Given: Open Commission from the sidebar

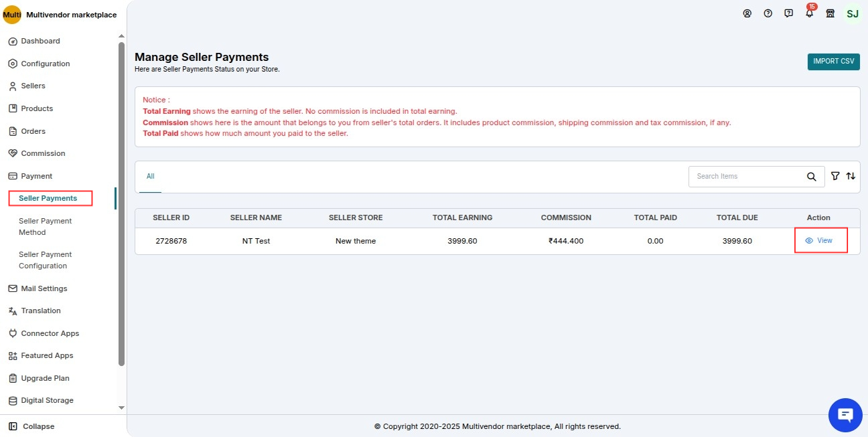Looking at the screenshot, I should pos(43,153).
